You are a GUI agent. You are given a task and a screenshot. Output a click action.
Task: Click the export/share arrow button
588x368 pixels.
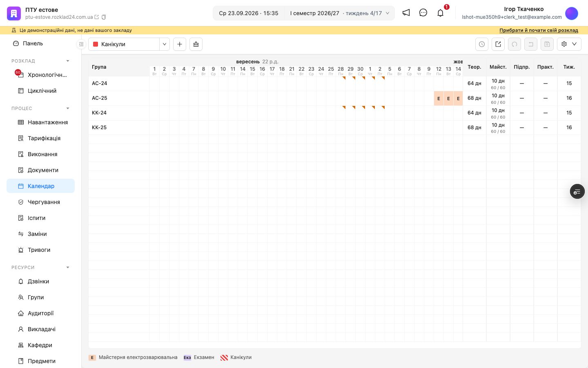(498, 44)
